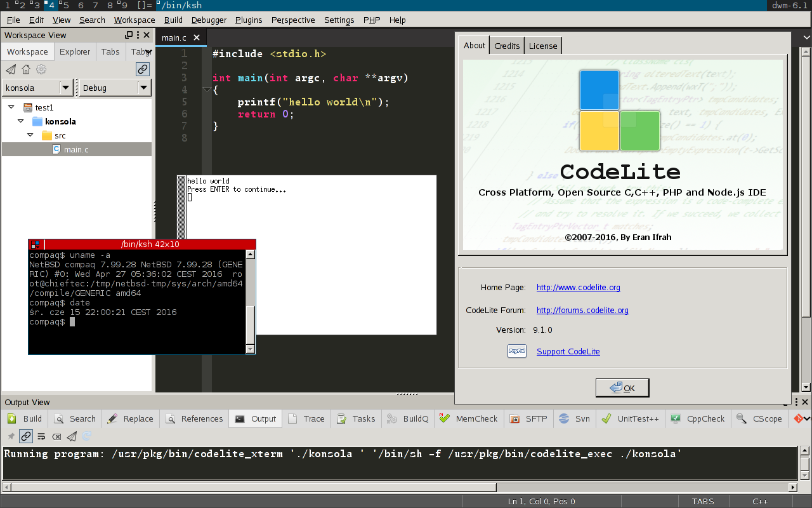Click the greyed gear icon in Workspace View
812x508 pixels.
click(x=41, y=69)
